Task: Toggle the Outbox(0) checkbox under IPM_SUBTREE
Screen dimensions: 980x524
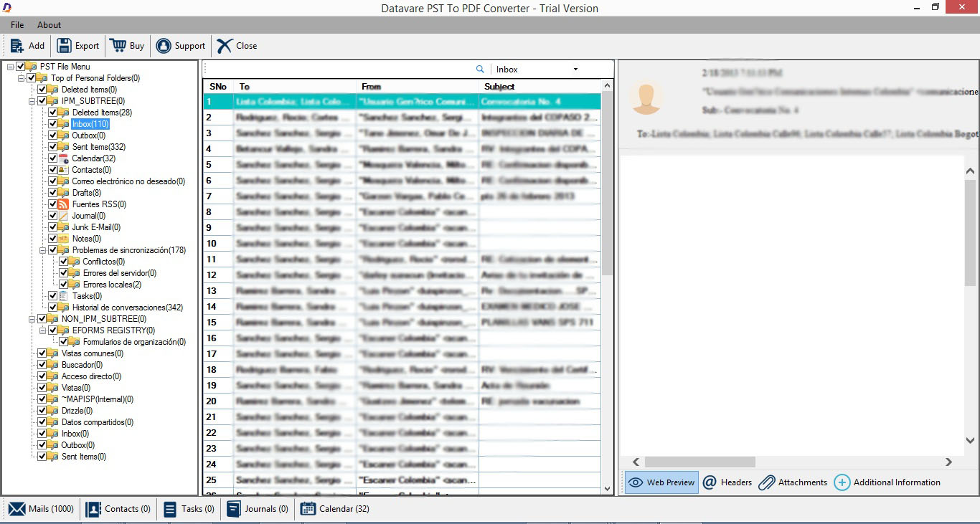Action: (52, 135)
